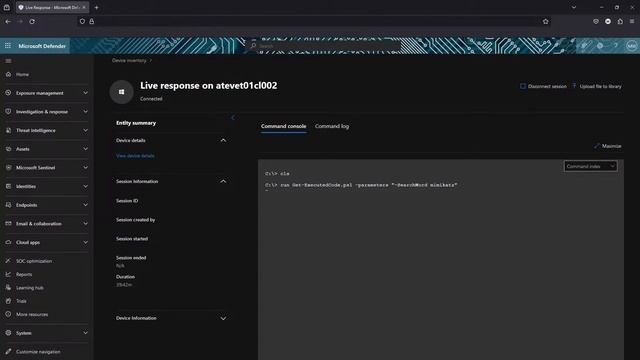The width and height of the screenshot is (640, 360).
Task: Open the user account avatar in header
Action: point(631,46)
